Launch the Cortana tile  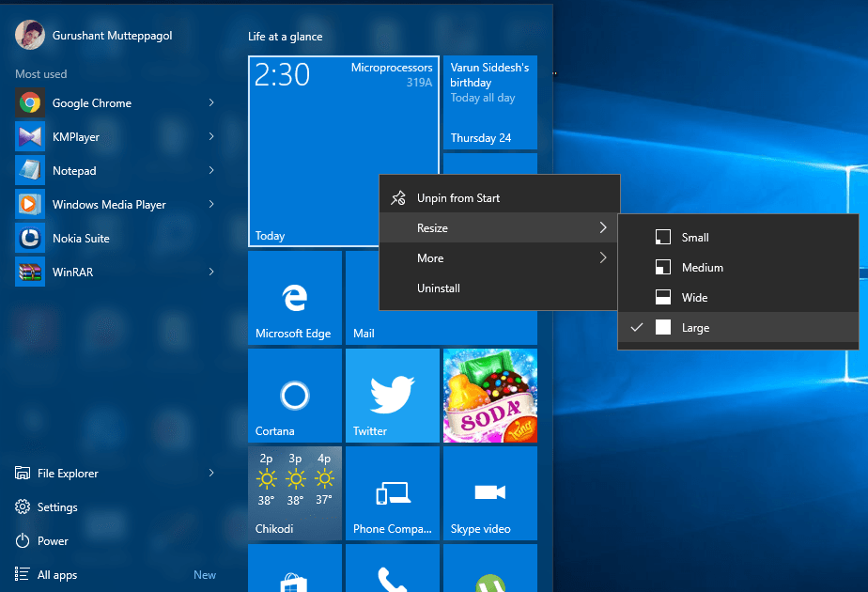click(295, 396)
